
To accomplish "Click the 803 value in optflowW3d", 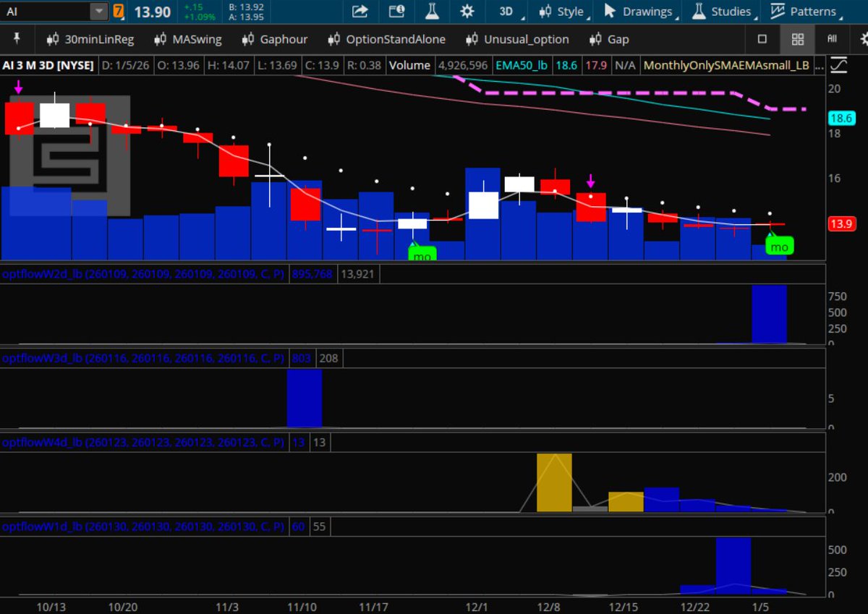I will [301, 358].
